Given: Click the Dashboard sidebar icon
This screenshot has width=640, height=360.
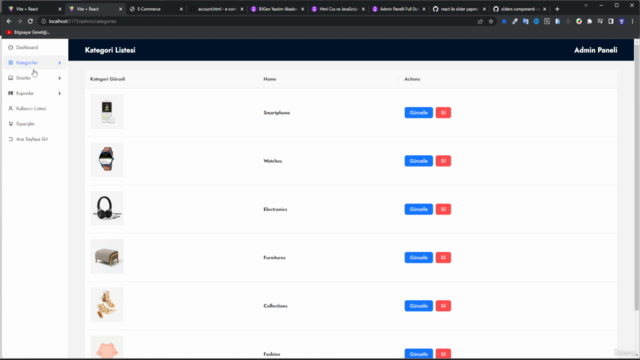Looking at the screenshot, I should 11,47.
